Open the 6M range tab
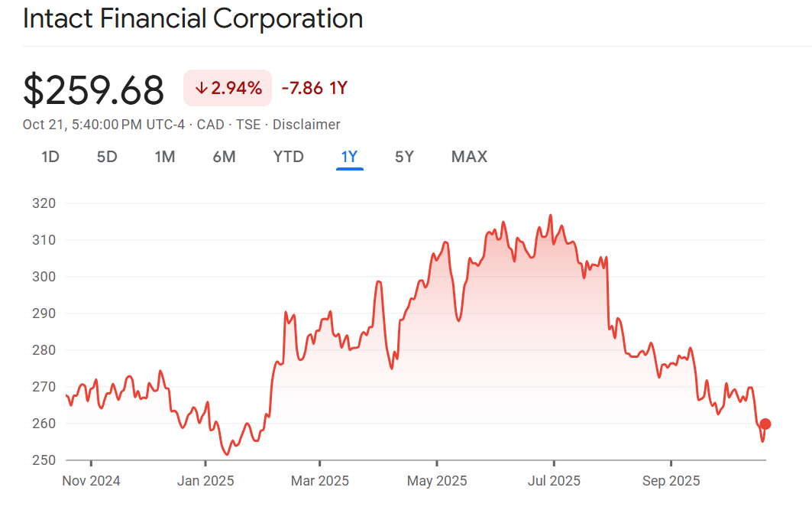812x510 pixels. [x=224, y=157]
